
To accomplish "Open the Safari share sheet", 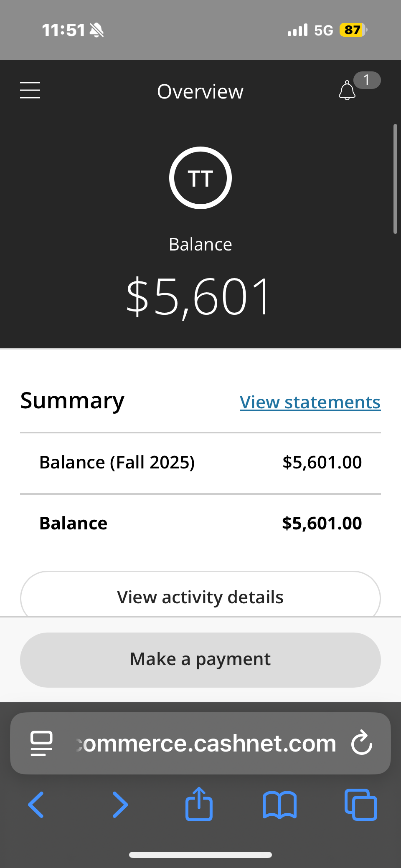I will [x=199, y=804].
